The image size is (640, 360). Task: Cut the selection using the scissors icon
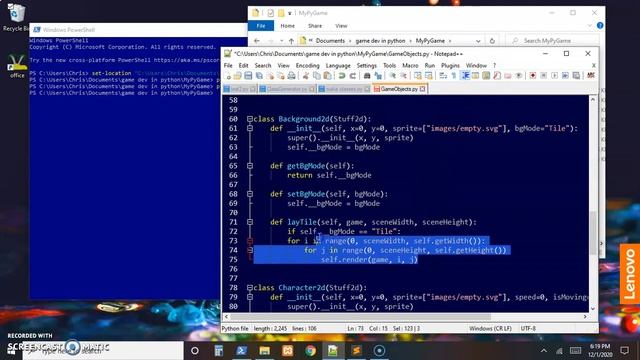pos(306,76)
